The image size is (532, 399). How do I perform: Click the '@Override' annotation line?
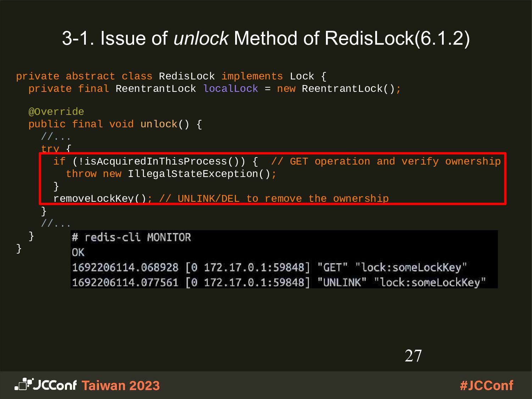tap(56, 112)
